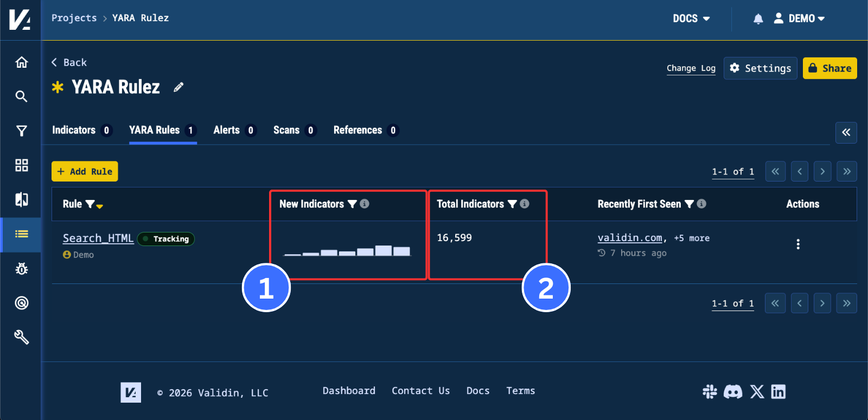Switch to the Indicators tab
Screen dimensions: 868x420
click(x=82, y=130)
